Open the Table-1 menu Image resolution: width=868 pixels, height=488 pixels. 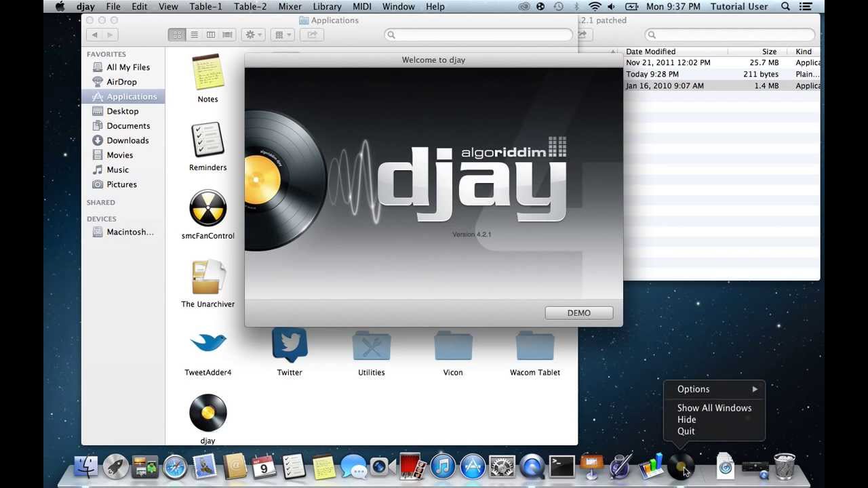[205, 7]
